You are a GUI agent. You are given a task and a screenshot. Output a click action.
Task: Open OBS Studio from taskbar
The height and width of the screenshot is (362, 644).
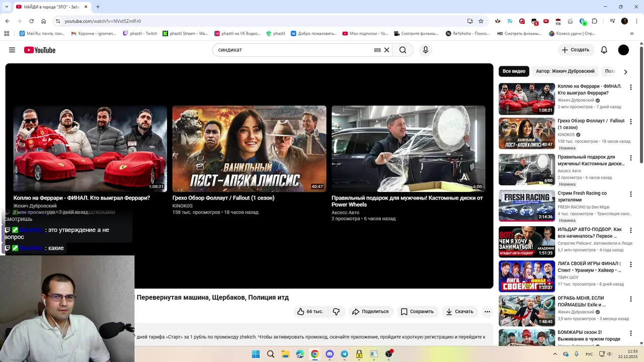click(x=389, y=354)
